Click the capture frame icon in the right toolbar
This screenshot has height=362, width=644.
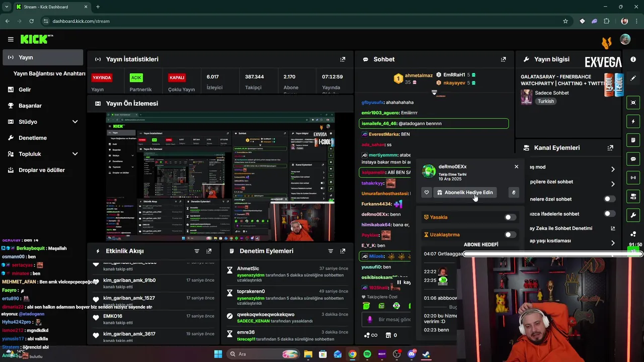point(633,103)
